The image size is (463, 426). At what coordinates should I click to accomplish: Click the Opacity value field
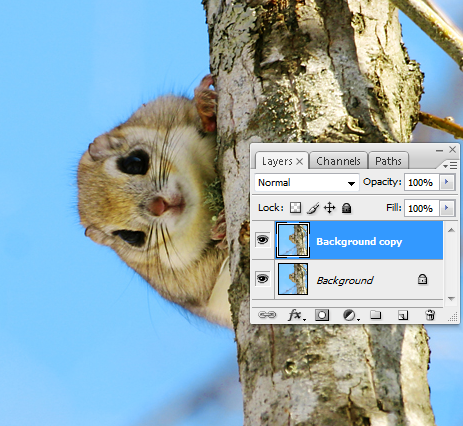[x=422, y=182]
